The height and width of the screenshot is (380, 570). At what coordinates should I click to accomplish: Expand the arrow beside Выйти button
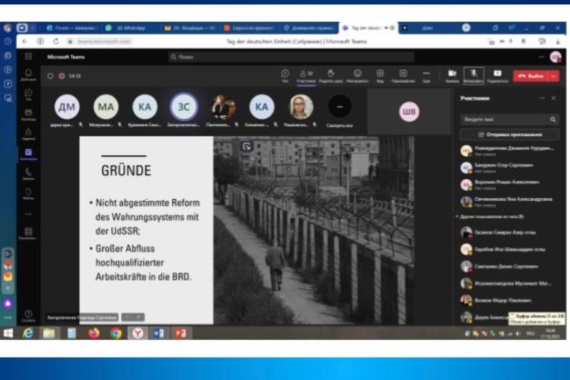click(554, 76)
